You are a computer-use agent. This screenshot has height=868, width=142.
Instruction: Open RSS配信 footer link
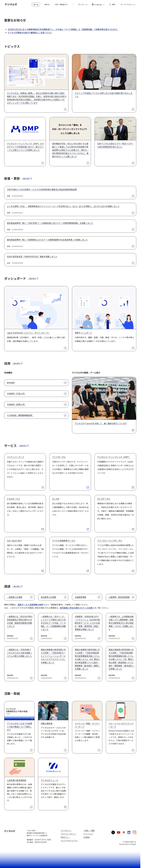coord(87,837)
